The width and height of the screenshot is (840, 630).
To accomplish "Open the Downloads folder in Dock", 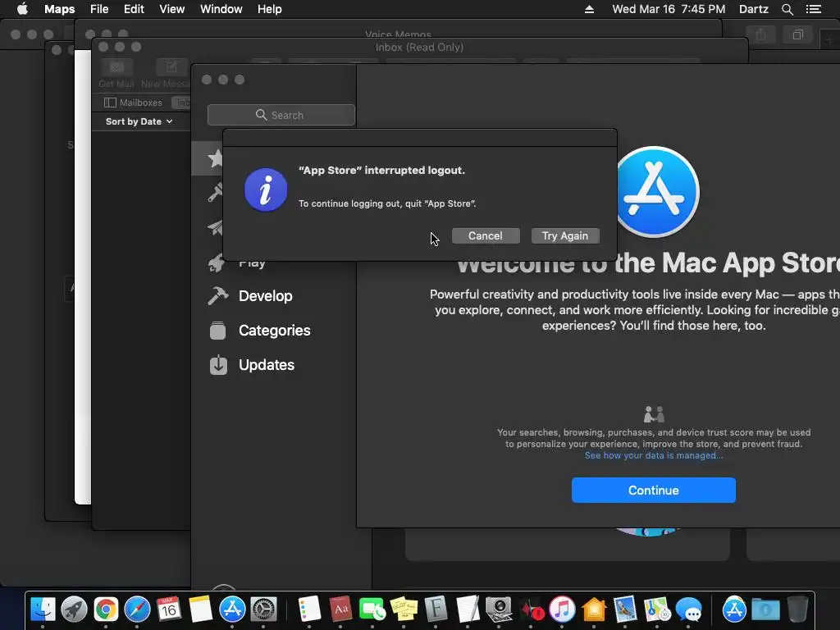I will pos(765,609).
